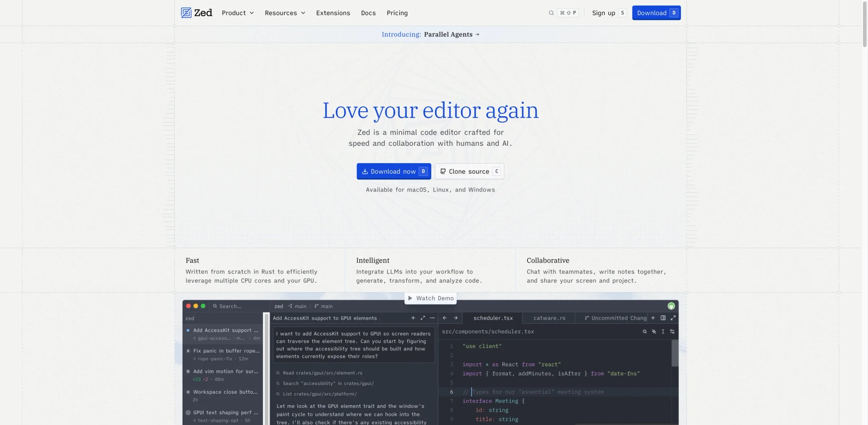The width and height of the screenshot is (868, 425).
Task: Click the command-shift-P search shortcut box
Action: tap(568, 13)
